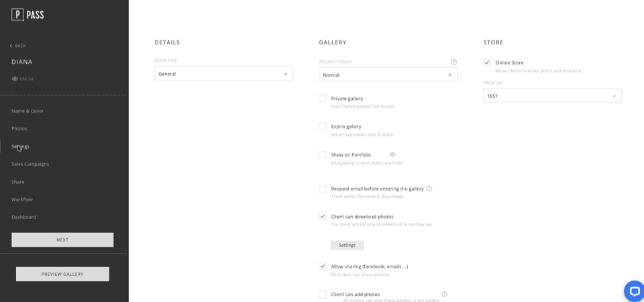Open the Event Type dropdown
Screen dimensions: 644x302
[224, 74]
